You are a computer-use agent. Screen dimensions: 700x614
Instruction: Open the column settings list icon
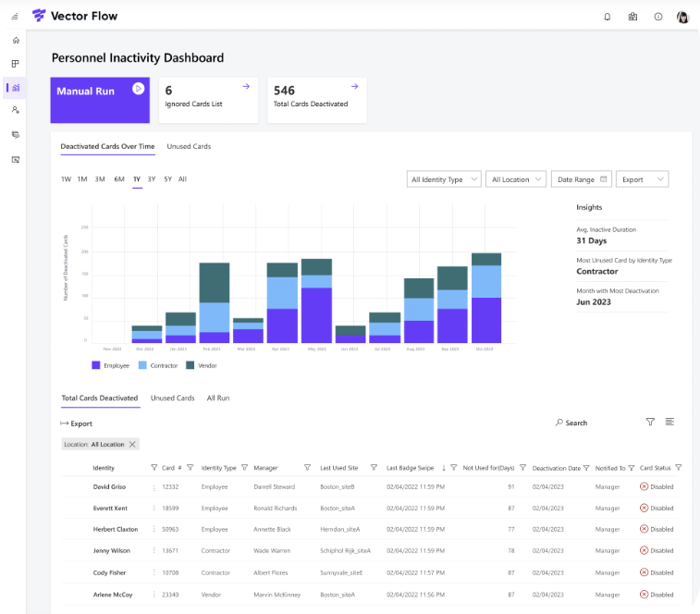[669, 422]
